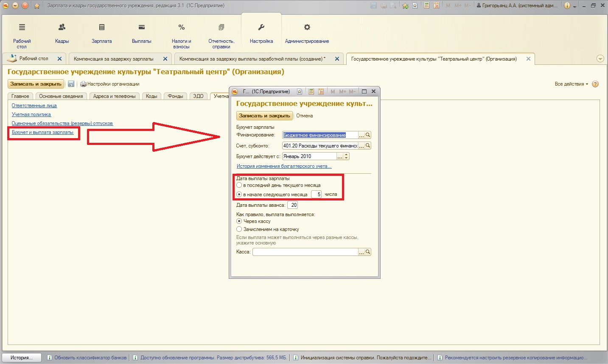The height and width of the screenshot is (364, 608).
Task: Click the floppy disk save icon in organization form
Action: [71, 84]
